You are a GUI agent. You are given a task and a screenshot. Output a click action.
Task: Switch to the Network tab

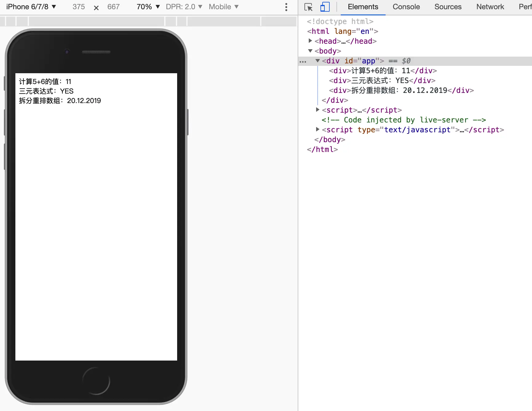[490, 7]
